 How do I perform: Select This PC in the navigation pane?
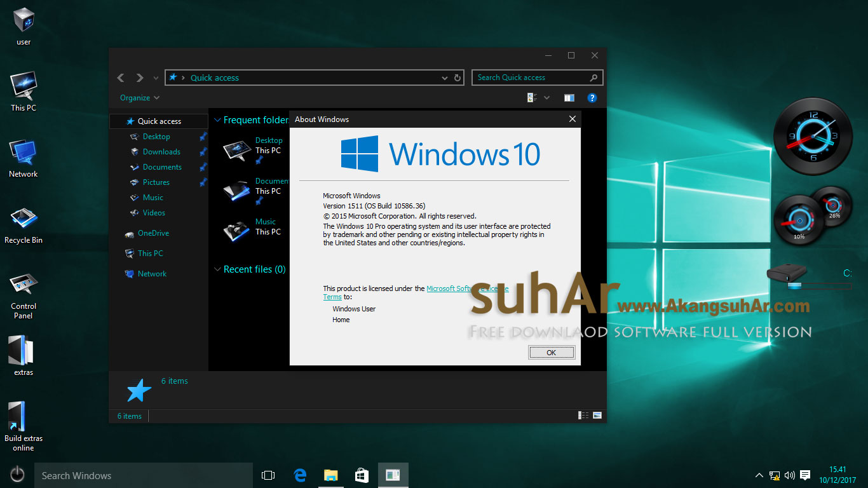coord(151,254)
